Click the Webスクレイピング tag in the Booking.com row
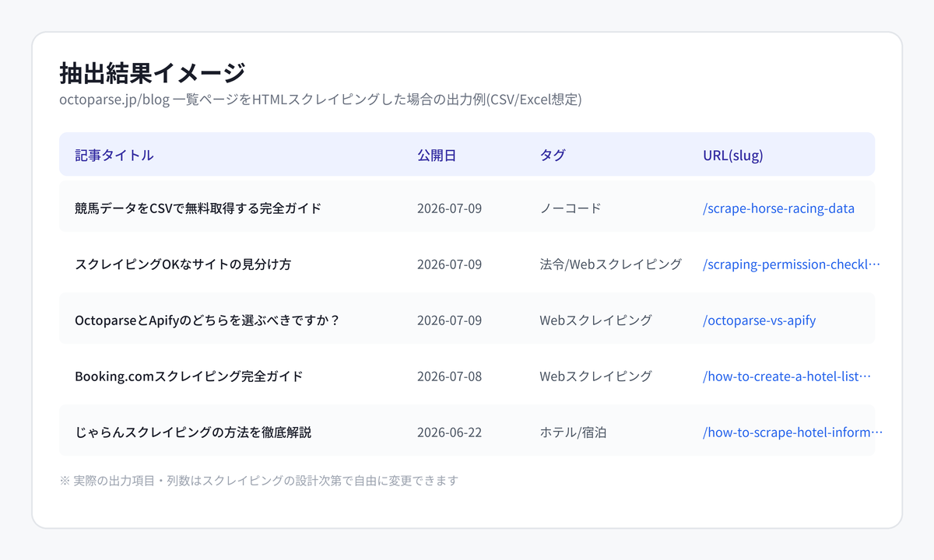 click(595, 376)
